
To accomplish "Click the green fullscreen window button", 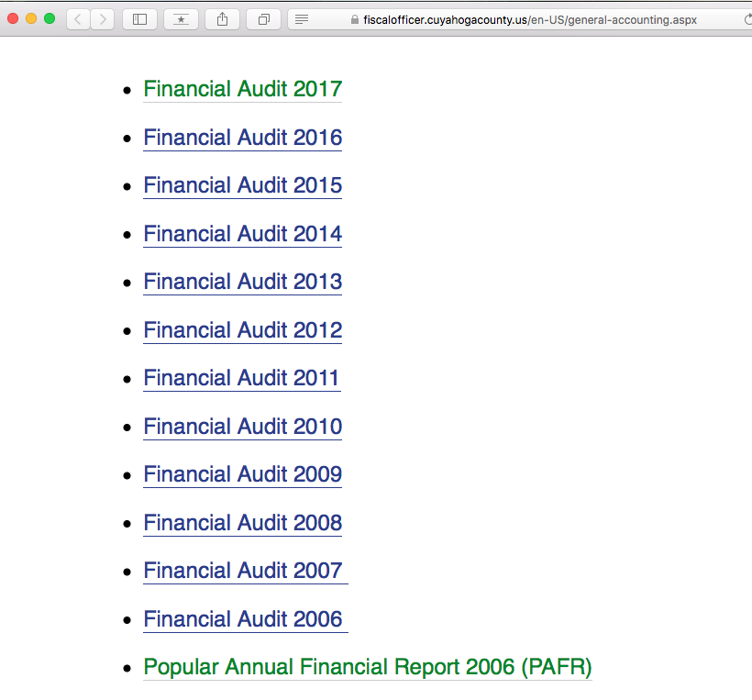I will tap(50, 18).
